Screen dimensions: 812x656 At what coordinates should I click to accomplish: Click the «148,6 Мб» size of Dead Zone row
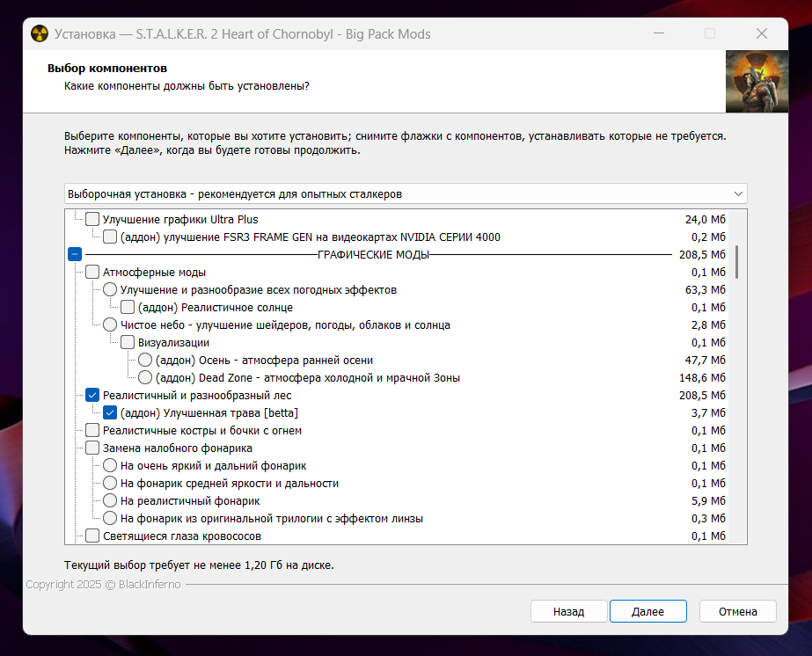click(x=702, y=377)
